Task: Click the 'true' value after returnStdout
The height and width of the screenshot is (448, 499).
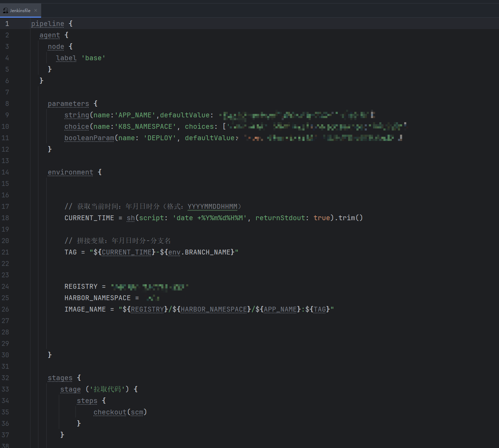Action: tap(322, 218)
